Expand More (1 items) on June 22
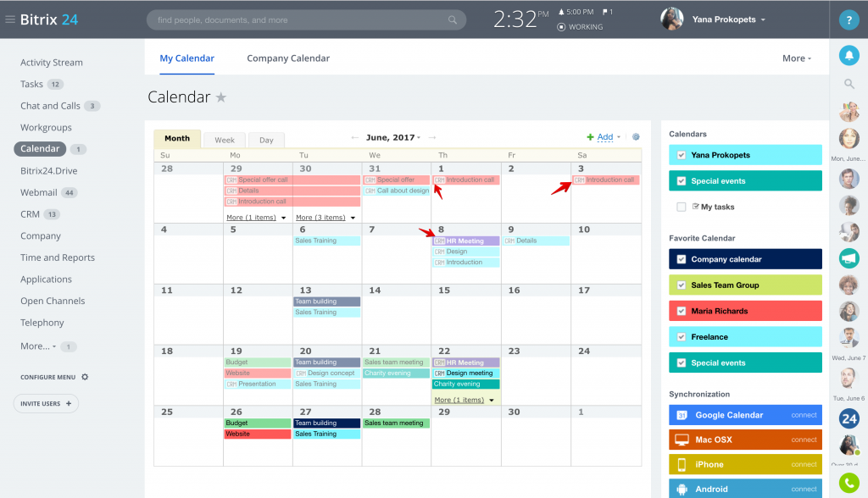This screenshot has width=868, height=498. (x=464, y=400)
